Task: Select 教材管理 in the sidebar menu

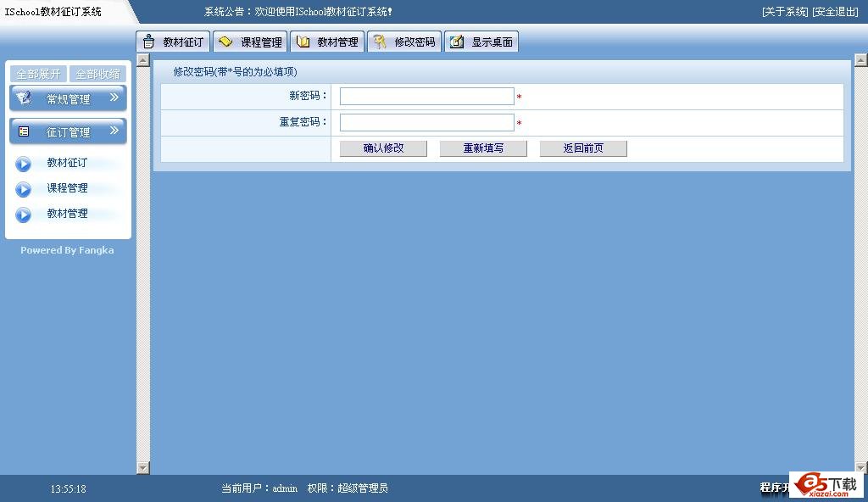Action: [x=67, y=214]
